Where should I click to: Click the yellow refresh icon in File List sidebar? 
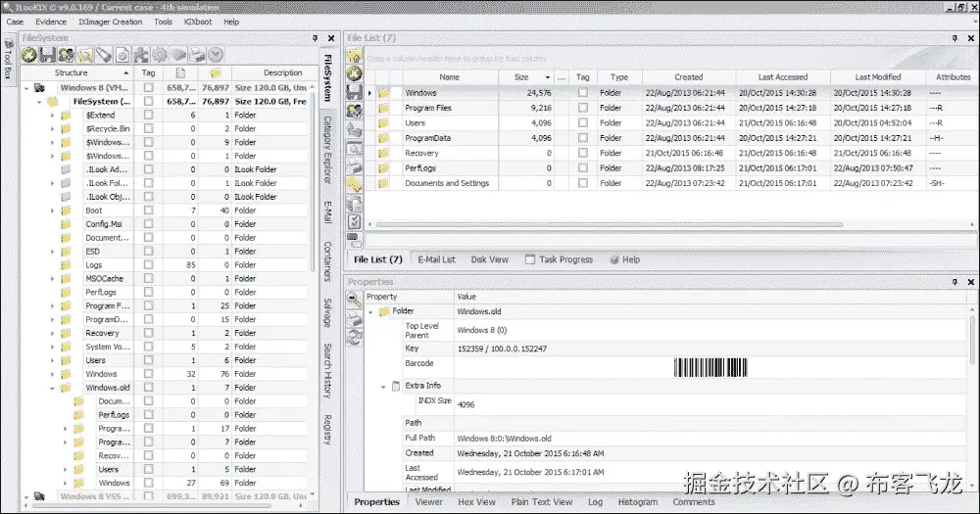coord(355,73)
